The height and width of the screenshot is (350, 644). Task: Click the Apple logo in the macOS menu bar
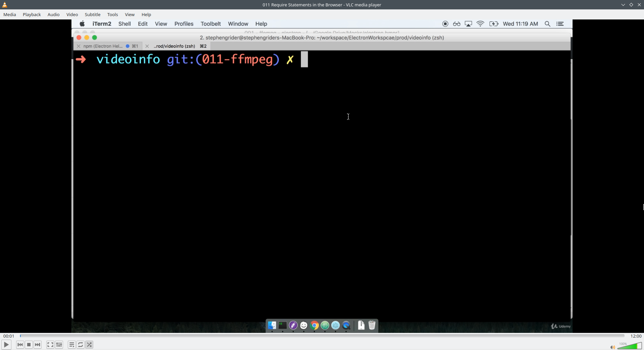[82, 23]
